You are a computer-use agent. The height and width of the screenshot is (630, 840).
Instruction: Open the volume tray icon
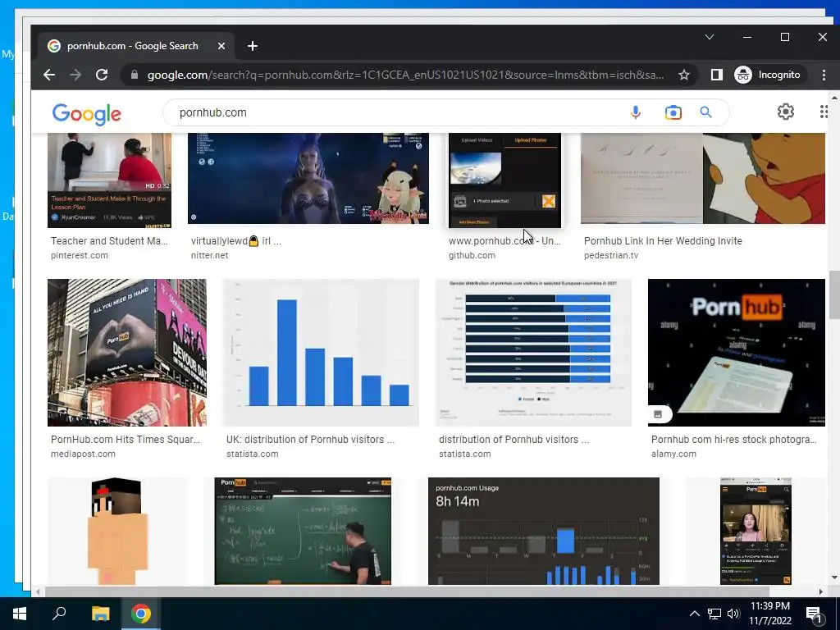click(x=733, y=614)
